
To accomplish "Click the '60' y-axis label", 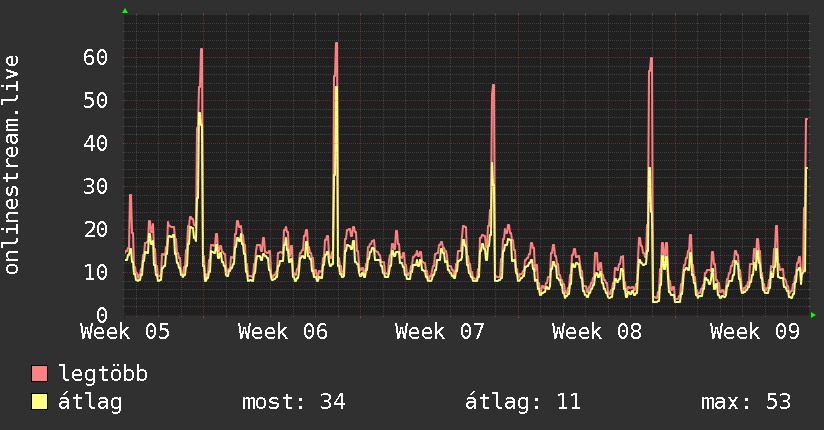I will [x=96, y=57].
